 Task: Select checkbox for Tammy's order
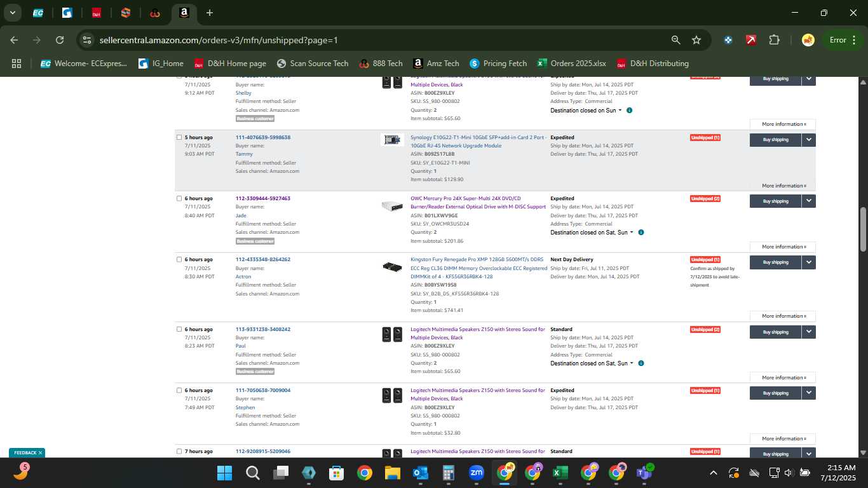pyautogui.click(x=179, y=137)
